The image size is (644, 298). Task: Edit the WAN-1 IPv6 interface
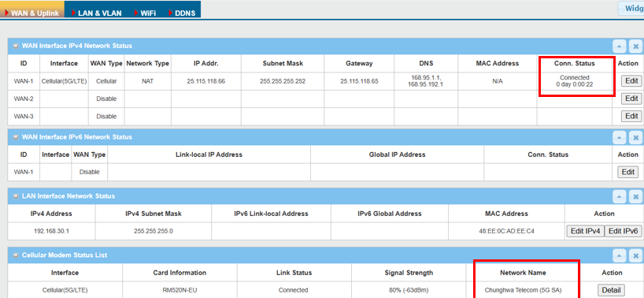coord(628,172)
